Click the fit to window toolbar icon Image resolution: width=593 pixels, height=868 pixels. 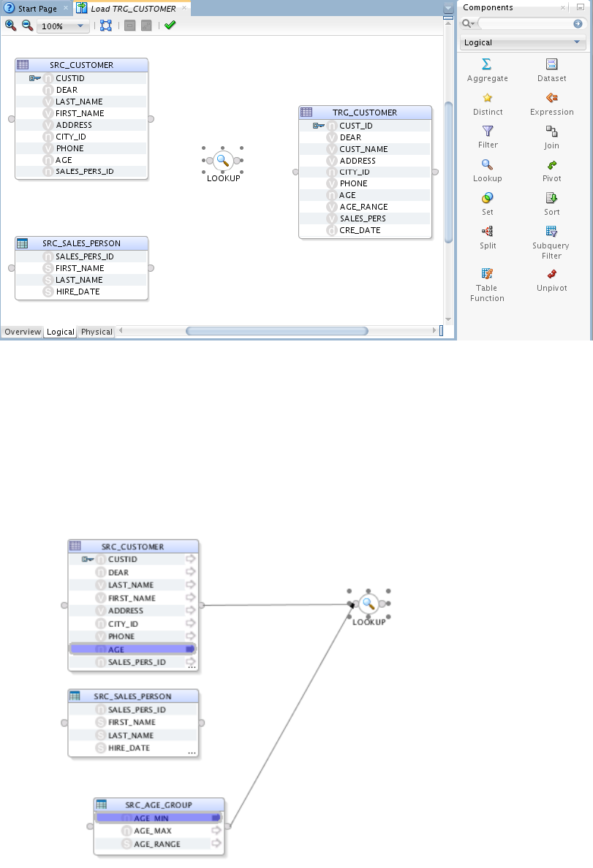coord(106,26)
